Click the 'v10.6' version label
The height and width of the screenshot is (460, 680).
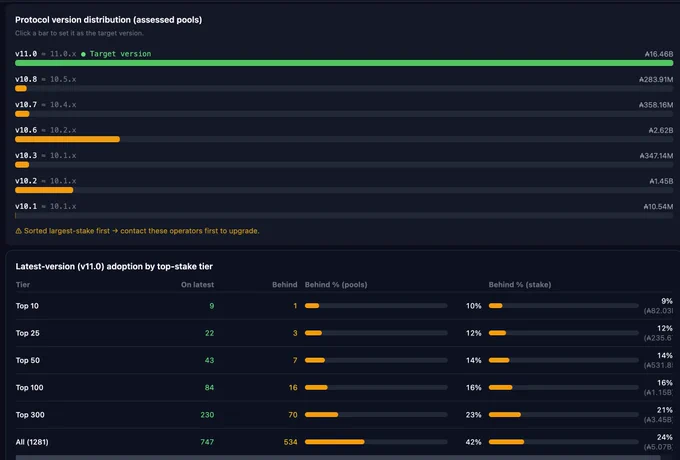tap(26, 130)
